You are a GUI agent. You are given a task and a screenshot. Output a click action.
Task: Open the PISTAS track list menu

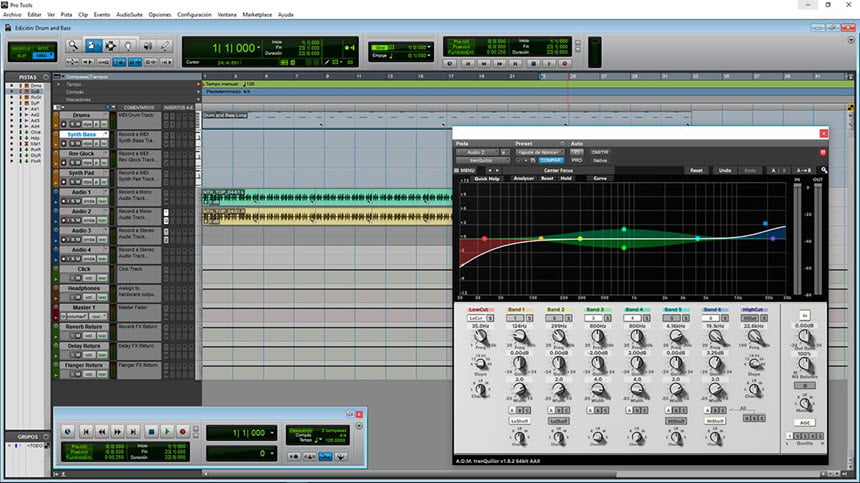click(46, 77)
